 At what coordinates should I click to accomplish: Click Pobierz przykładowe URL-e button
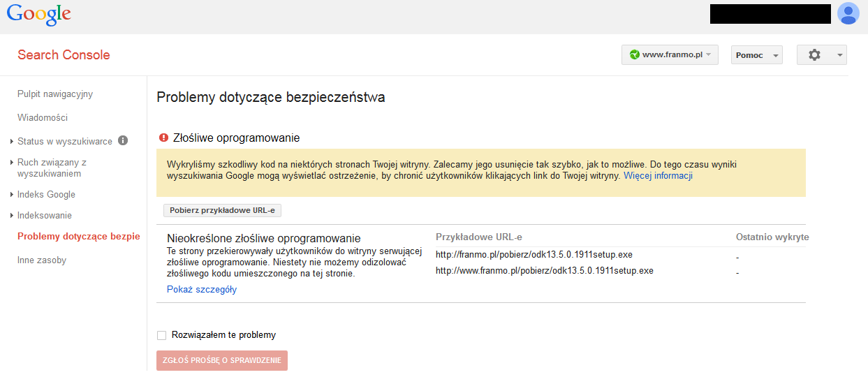click(x=222, y=210)
